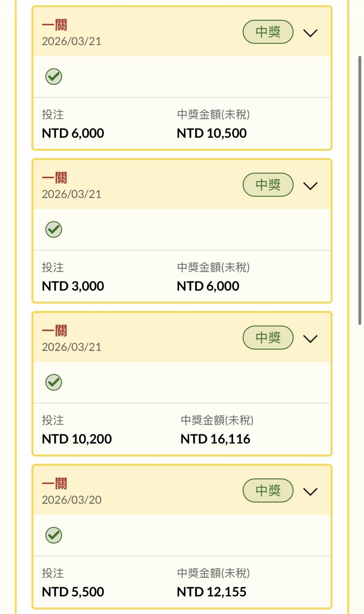The image size is (364, 614).
Task: Open the chevron on the NTD 10,200 bet card
Action: click(310, 339)
